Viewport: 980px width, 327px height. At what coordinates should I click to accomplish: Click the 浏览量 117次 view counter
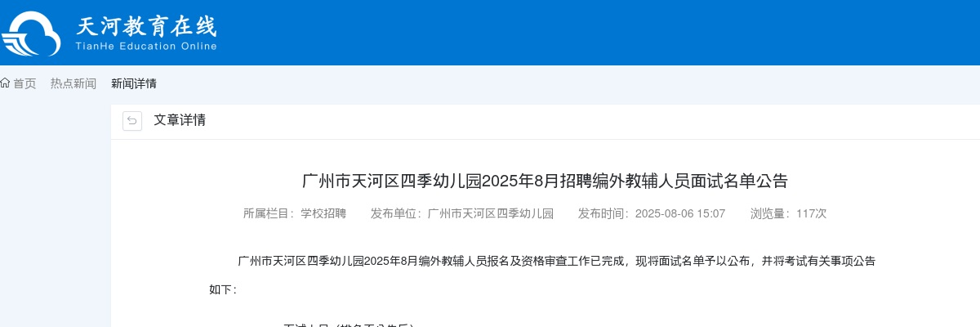point(789,213)
